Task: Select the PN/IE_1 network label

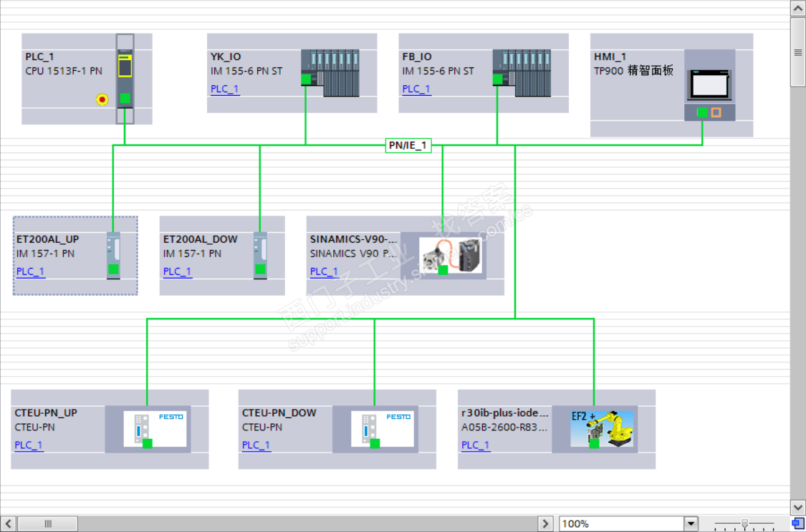Action: (408, 145)
